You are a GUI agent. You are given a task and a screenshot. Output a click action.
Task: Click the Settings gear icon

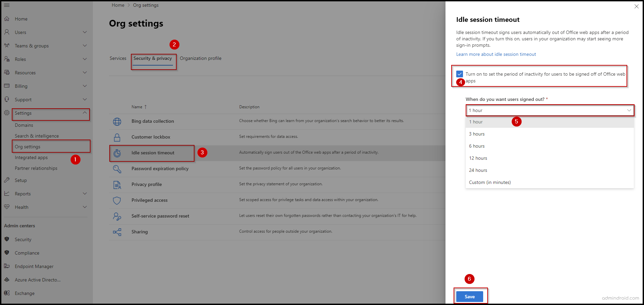tap(7, 113)
